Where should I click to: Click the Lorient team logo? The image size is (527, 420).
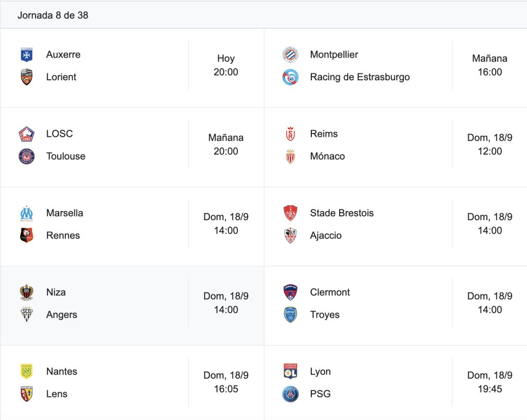(x=27, y=77)
